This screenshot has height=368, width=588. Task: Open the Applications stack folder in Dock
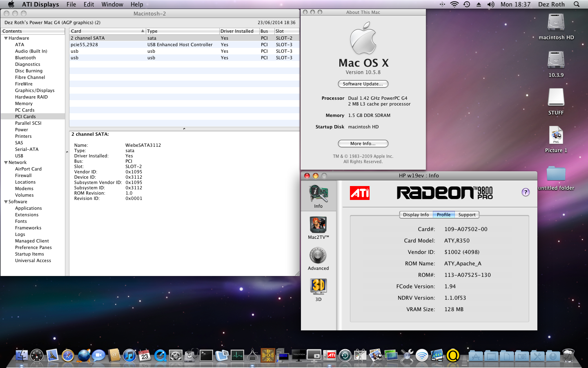[475, 356]
